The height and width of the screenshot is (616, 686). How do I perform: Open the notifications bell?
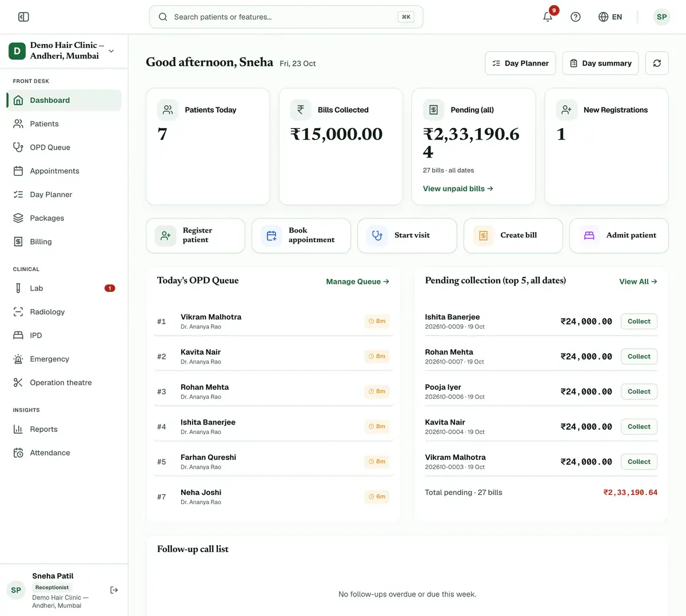548,17
